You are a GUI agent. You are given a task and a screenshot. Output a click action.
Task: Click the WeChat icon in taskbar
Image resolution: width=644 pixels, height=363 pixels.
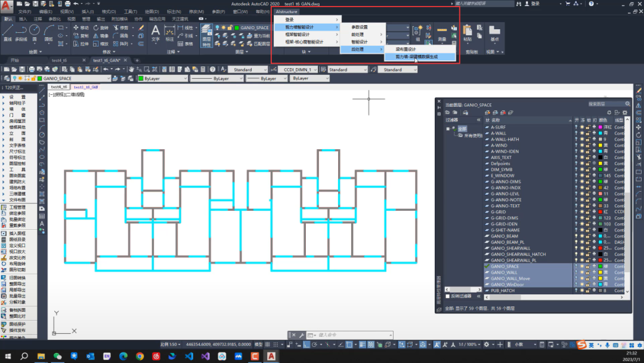tap(57, 356)
